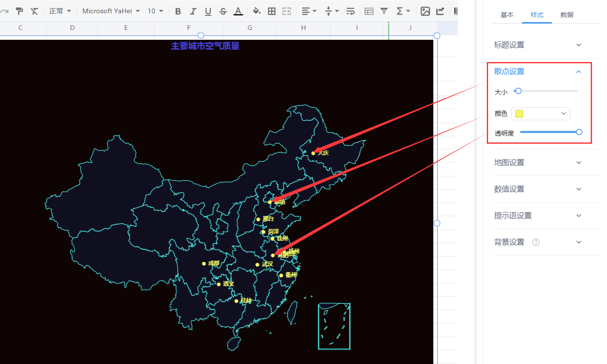Expand the 地图设置 section
607x364 pixels.
(538, 163)
